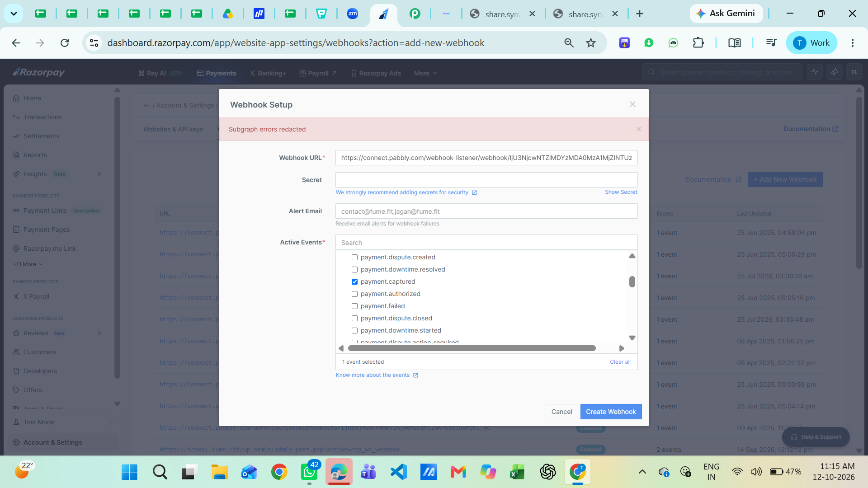Viewport: 868px width, 488px height.
Task: Bookmark this page star icon
Action: click(590, 43)
